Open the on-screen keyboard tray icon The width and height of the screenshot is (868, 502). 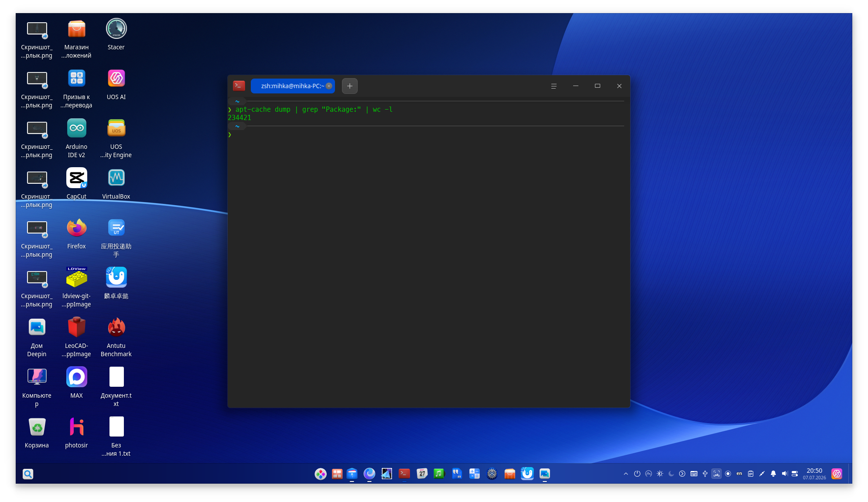[694, 474]
